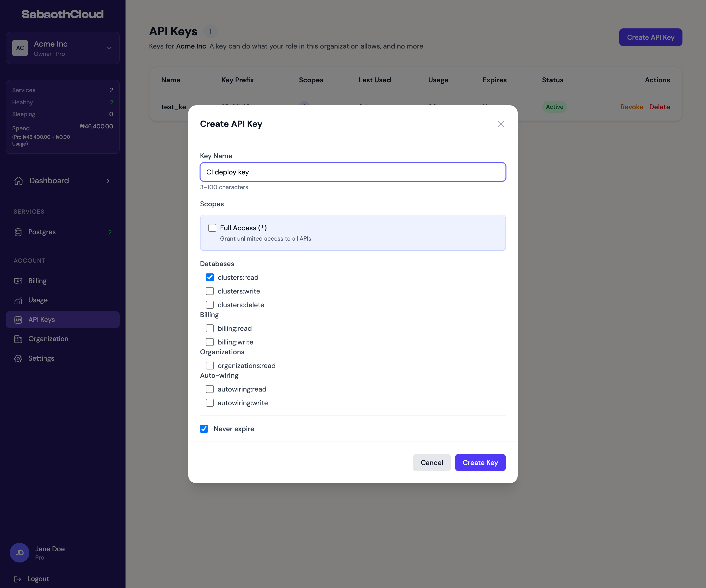This screenshot has width=706, height=588.
Task: Click the Logout arrow icon
Action: tap(17, 579)
